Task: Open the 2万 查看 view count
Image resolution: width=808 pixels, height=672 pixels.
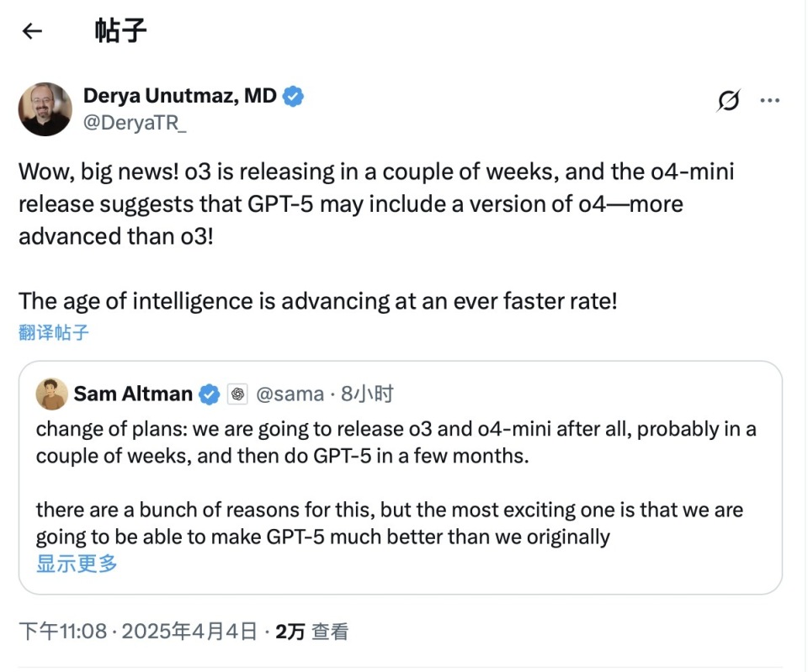Action: (x=311, y=632)
